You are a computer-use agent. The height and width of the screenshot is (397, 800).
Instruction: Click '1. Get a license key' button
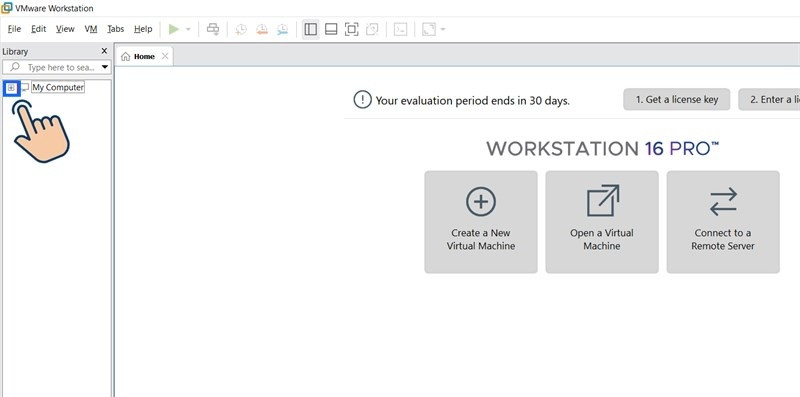pyautogui.click(x=677, y=100)
